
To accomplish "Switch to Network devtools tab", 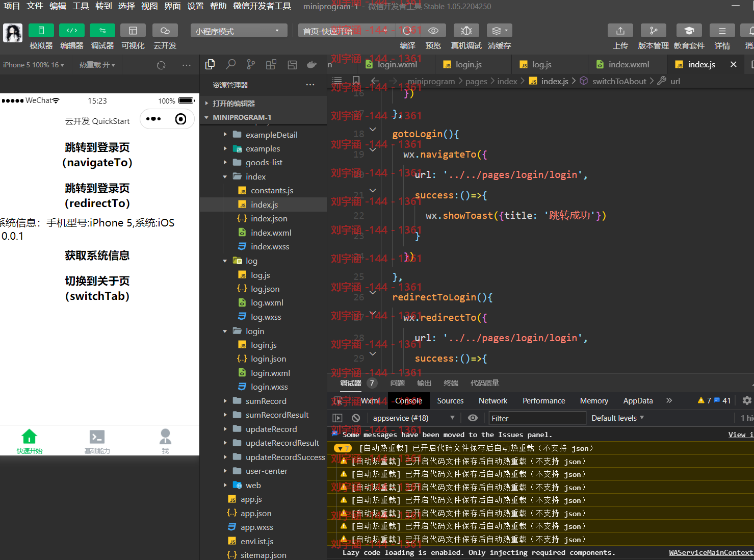I will 493,401.
